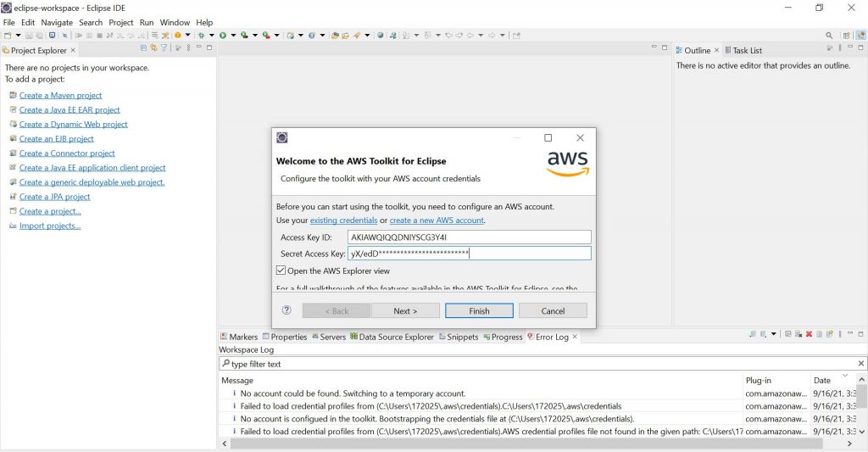Click the New wizard toolbar icon
This screenshot has height=452, width=868.
[8, 35]
